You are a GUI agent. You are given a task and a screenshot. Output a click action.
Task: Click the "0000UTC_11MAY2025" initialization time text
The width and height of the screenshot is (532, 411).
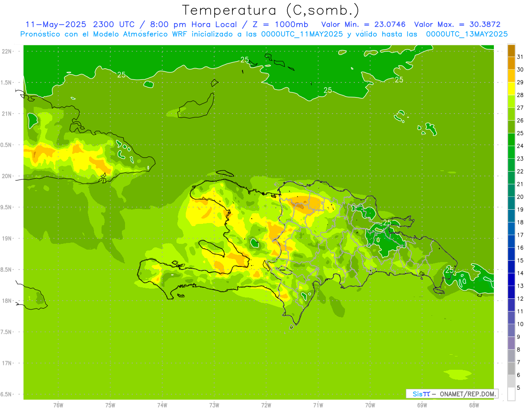(x=302, y=34)
